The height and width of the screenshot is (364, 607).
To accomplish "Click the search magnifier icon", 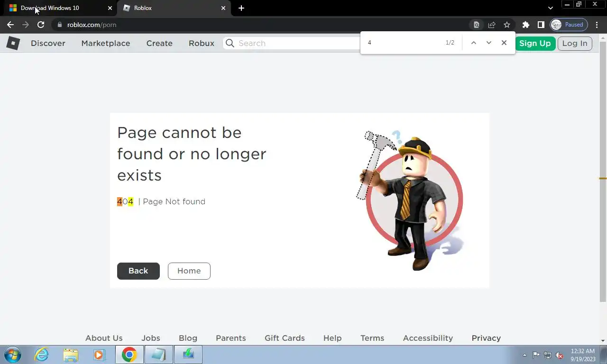I will 230,43.
